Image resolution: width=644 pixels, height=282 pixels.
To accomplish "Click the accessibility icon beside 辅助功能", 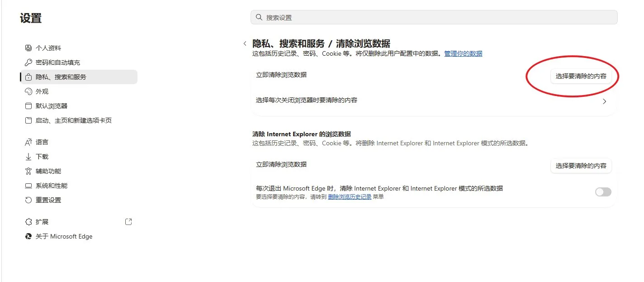I will [28, 171].
